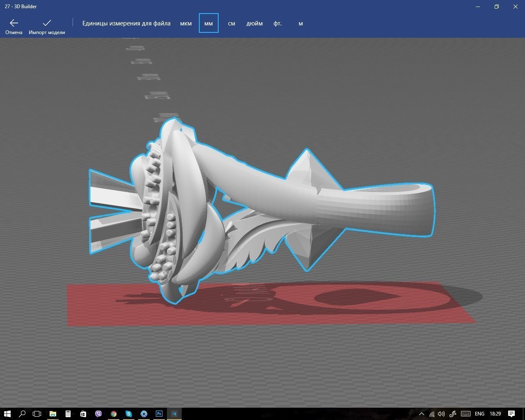Close the 3D Builder window
Image resolution: width=525 pixels, height=420 pixels.
click(516, 7)
